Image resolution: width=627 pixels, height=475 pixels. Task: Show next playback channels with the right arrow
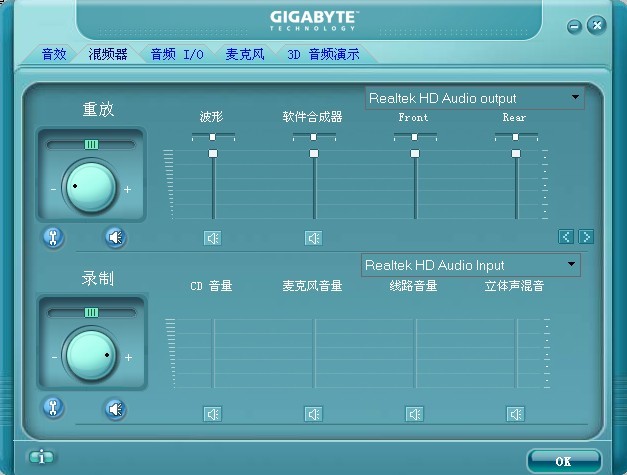tap(586, 237)
